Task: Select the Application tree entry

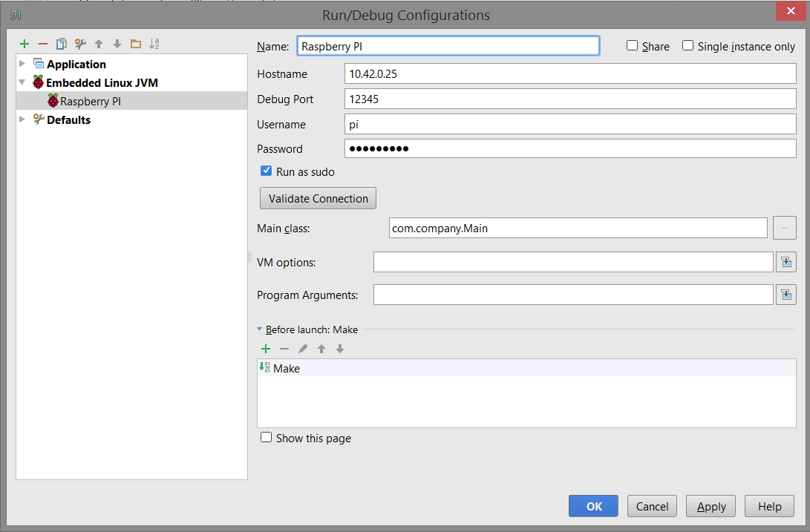Action: click(76, 64)
